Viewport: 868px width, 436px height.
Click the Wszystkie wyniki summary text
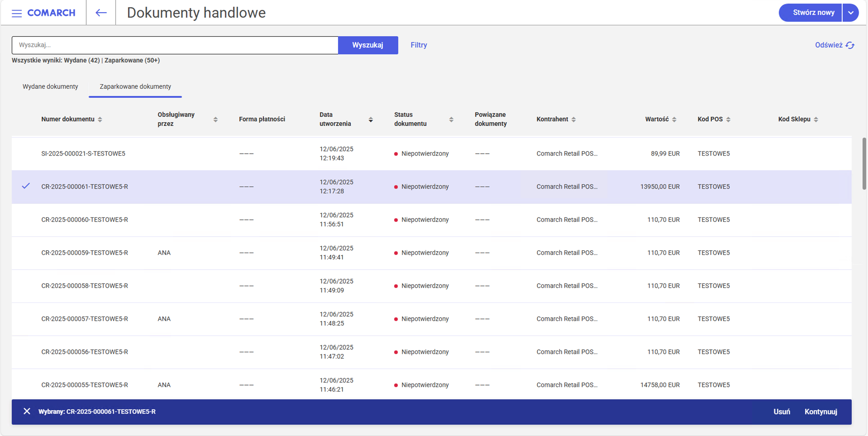tap(86, 60)
